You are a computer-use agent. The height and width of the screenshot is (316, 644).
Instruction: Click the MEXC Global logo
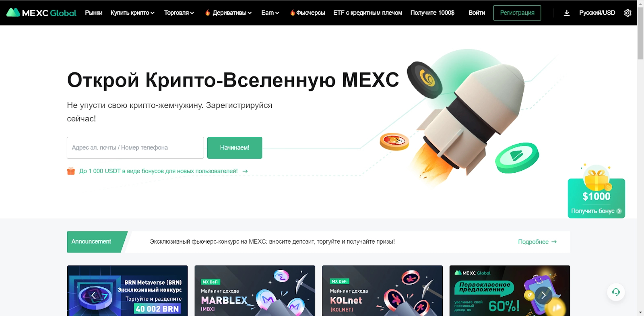pos(41,12)
